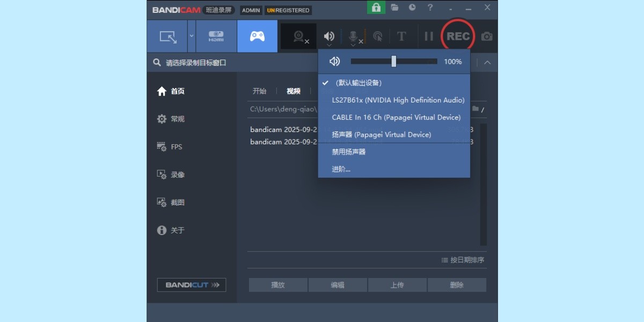Select LS27B61x NVIDIA audio output device
The height and width of the screenshot is (322, 644).
(x=397, y=100)
